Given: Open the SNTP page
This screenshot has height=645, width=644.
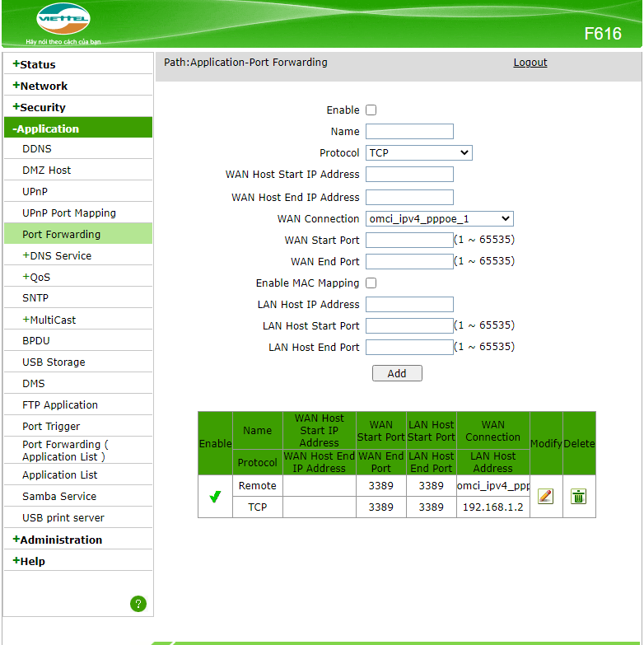Looking at the screenshot, I should [35, 297].
